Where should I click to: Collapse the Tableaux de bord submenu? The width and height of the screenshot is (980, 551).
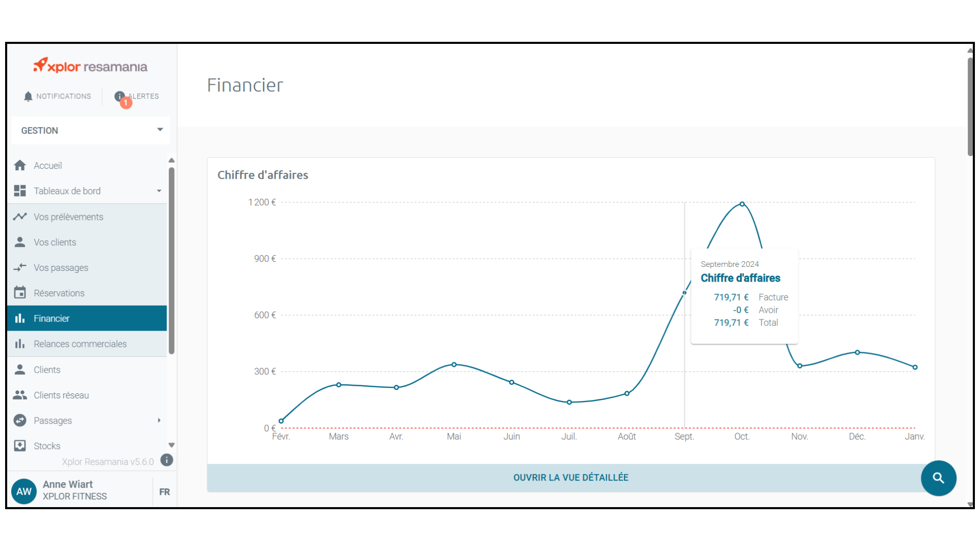pos(159,191)
